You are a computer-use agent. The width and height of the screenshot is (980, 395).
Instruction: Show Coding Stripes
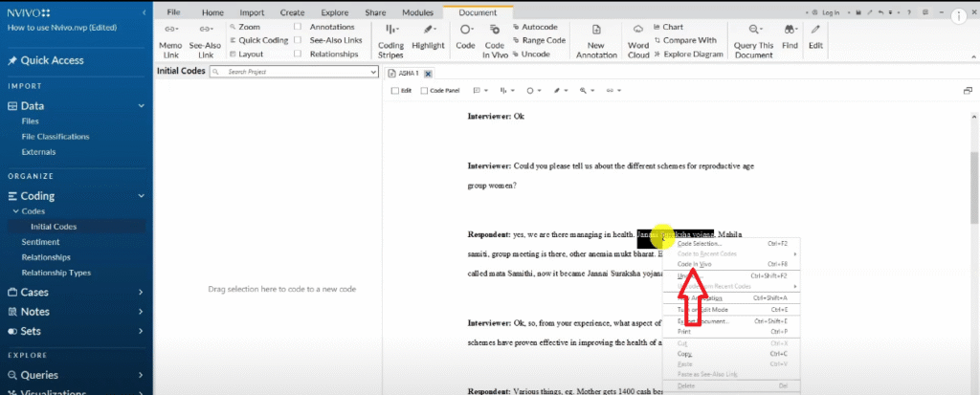coord(391,41)
